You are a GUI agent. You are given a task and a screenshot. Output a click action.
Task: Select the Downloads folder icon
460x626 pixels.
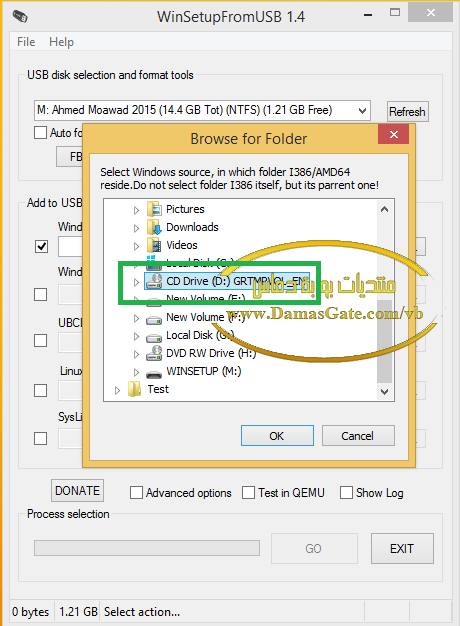point(154,227)
